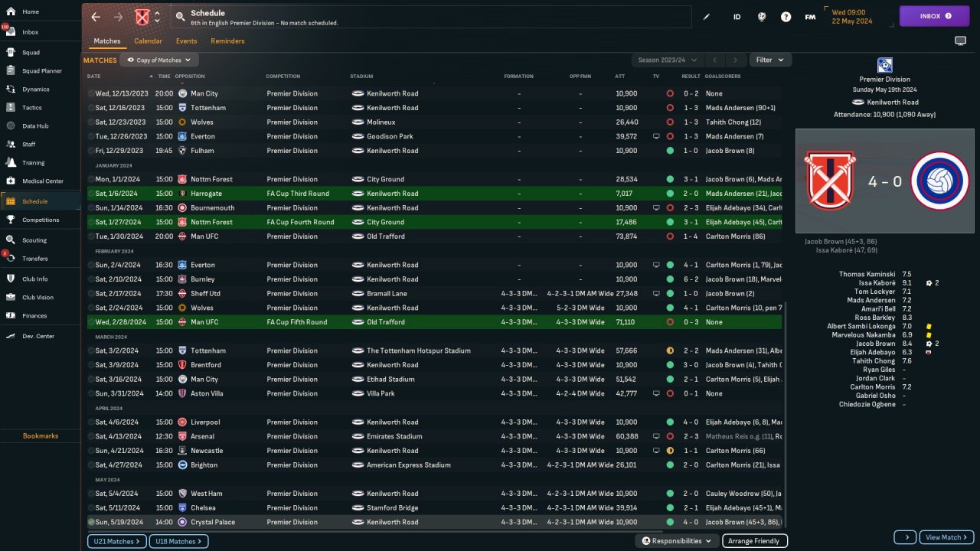Select row circle for Tottenham 12/16/2023 match

[91, 108]
